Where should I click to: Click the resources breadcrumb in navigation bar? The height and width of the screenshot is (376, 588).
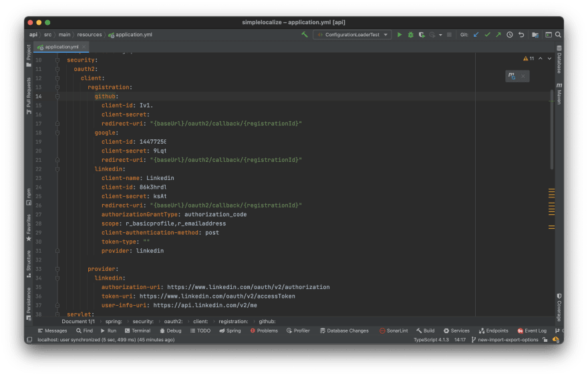[90, 35]
